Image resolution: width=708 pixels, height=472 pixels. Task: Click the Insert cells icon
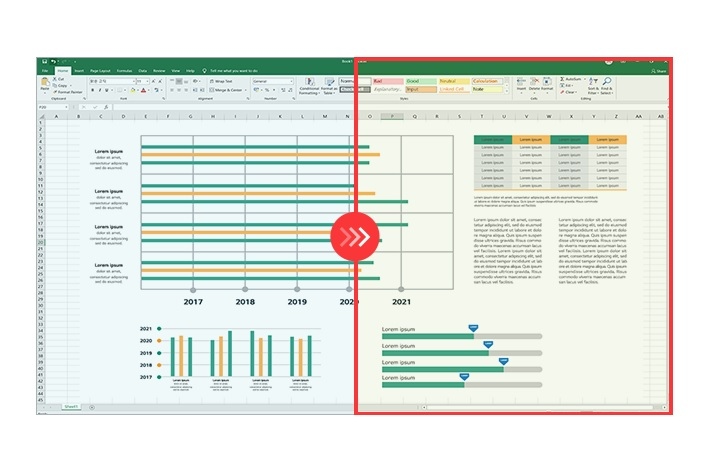click(x=520, y=82)
